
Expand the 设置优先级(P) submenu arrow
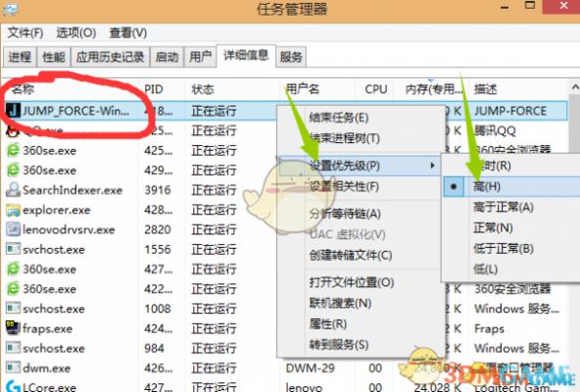432,165
